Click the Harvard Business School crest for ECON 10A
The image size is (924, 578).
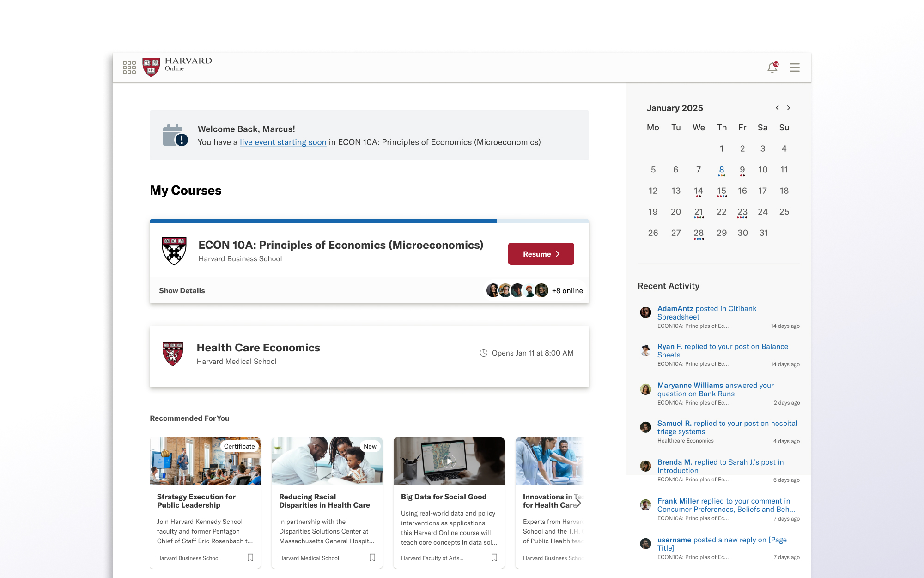click(x=174, y=251)
